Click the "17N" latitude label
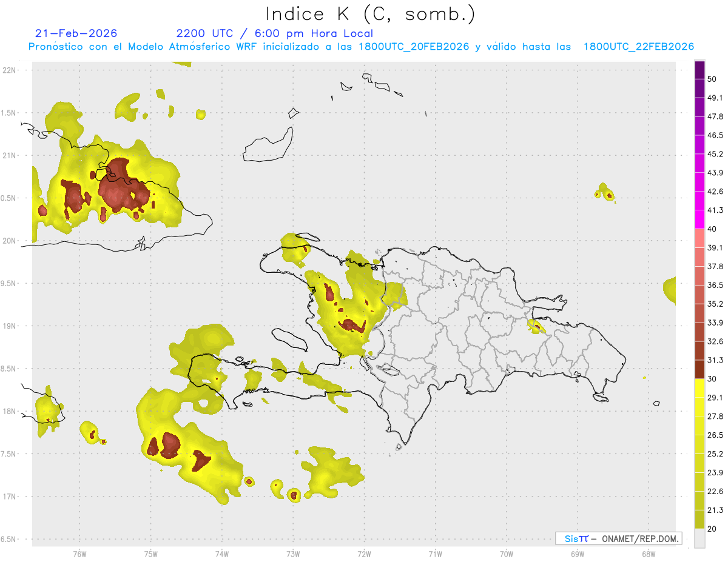This screenshot has width=728, height=562. coord(8,497)
